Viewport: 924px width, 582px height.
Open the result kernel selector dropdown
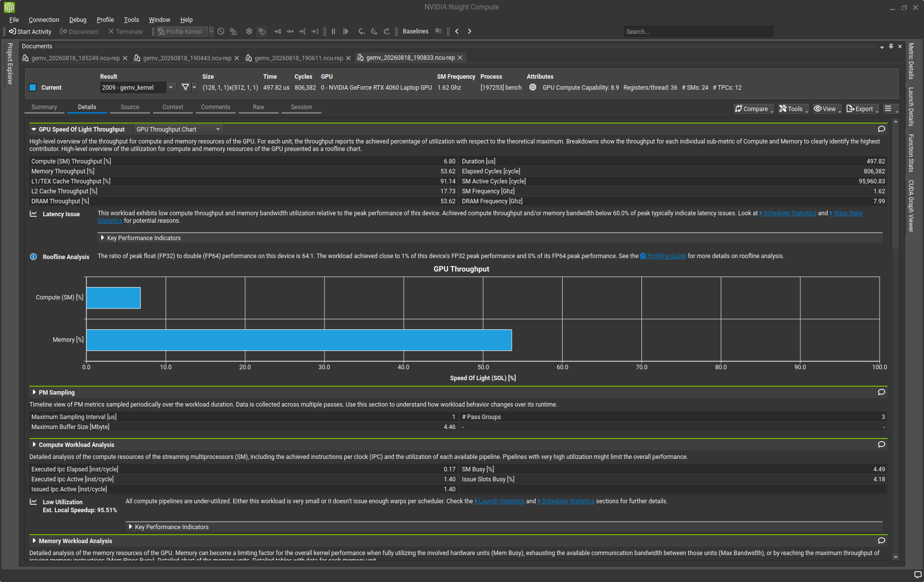pyautogui.click(x=138, y=87)
